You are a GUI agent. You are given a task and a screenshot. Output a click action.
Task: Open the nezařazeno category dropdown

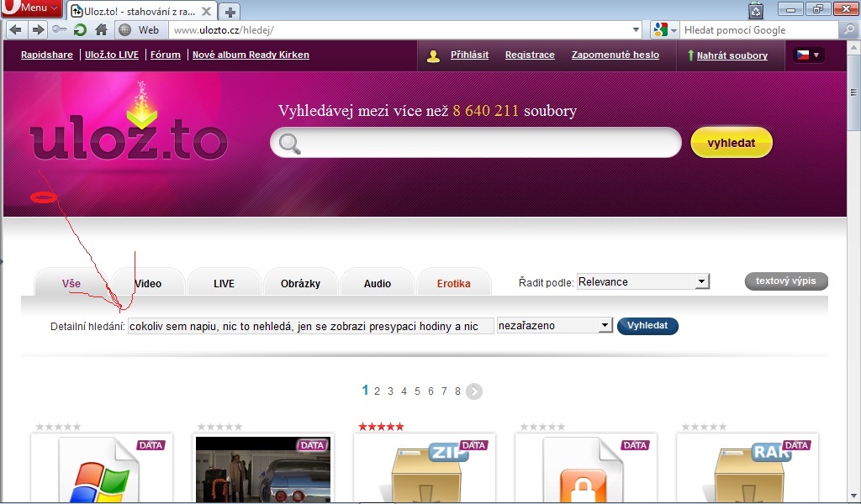point(555,326)
